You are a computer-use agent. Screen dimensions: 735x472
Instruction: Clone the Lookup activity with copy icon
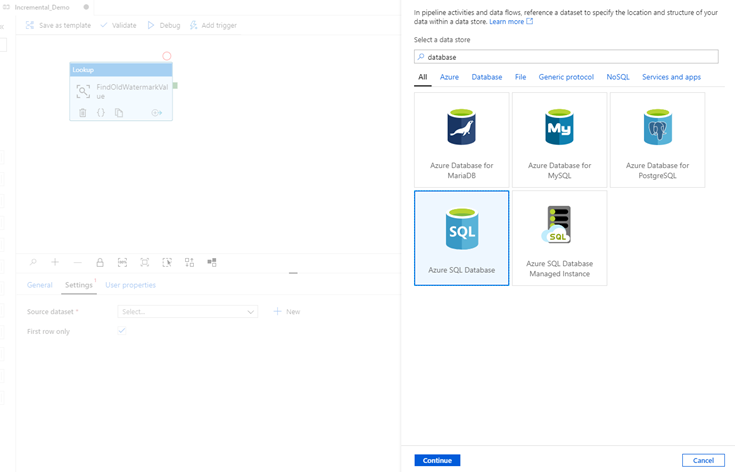tap(119, 112)
